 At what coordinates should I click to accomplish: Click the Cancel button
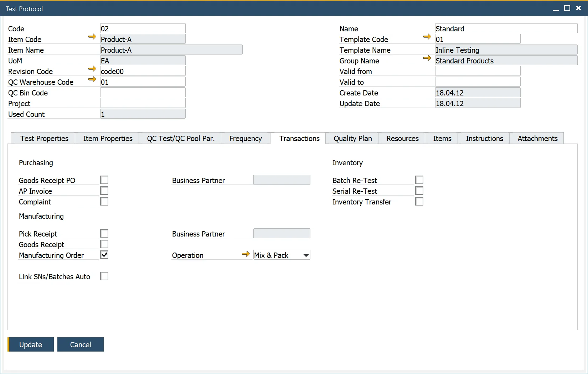click(x=81, y=344)
